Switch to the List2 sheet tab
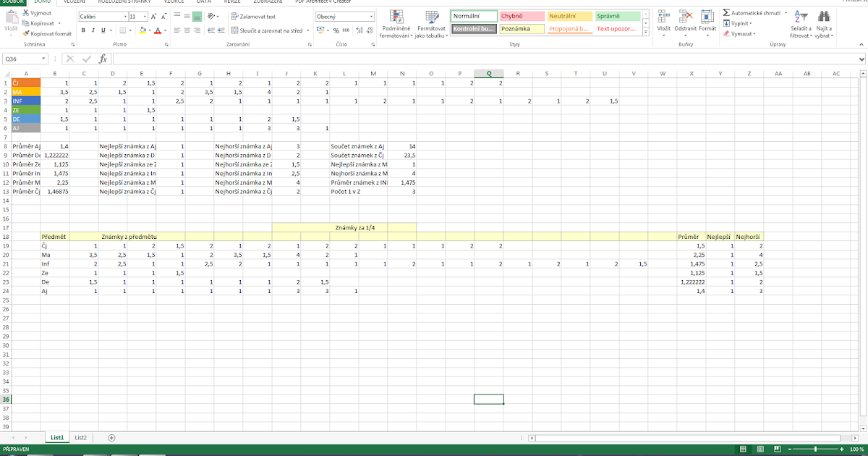 (x=80, y=437)
